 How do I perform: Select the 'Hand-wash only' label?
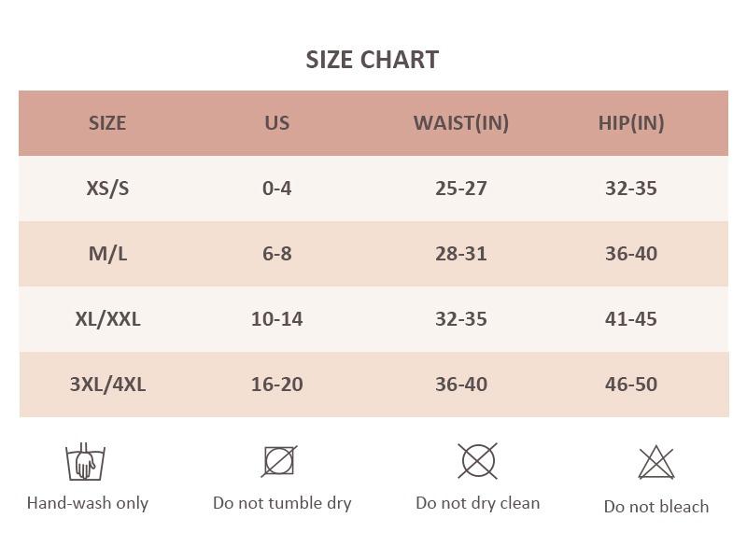coord(88,503)
